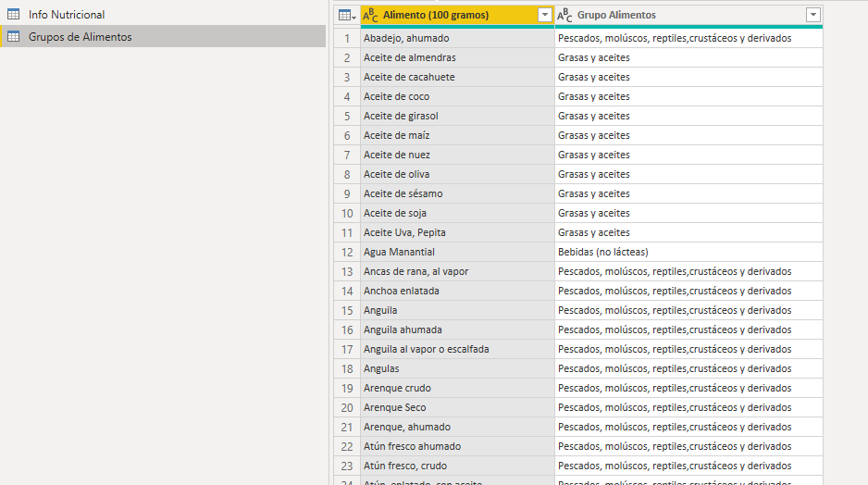Click the cell 'Aceite de almendras'
Image resolution: width=868 pixels, height=485 pixels.
[x=457, y=57]
